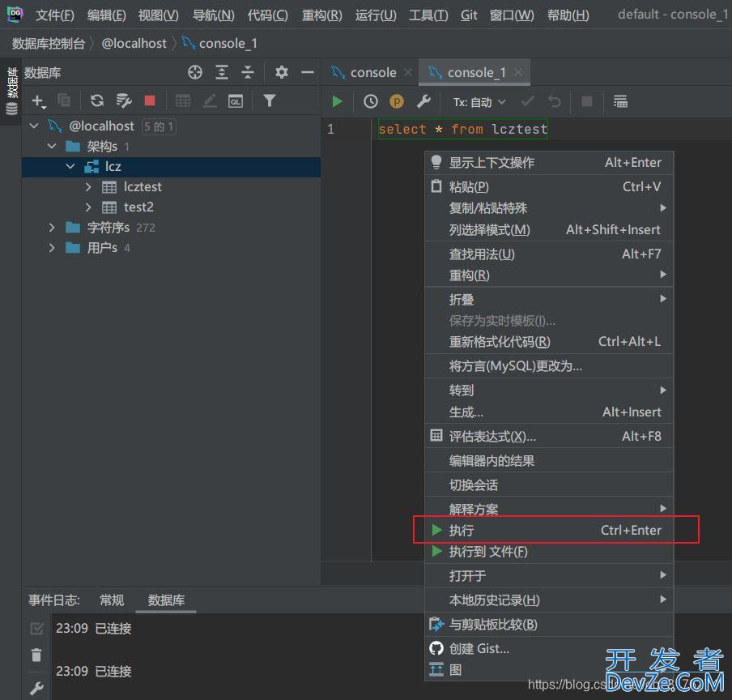
Task: Hide the database panel with minus icon
Action: click(x=308, y=72)
